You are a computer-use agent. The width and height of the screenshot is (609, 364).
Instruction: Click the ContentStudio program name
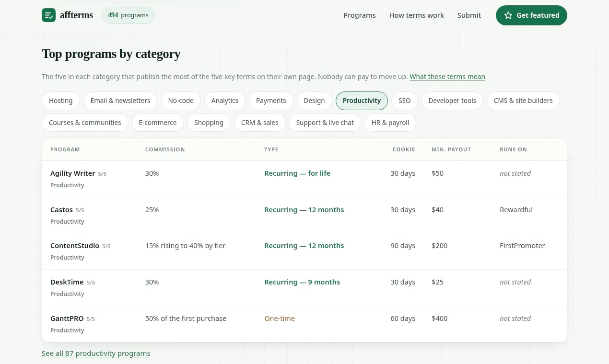point(74,246)
